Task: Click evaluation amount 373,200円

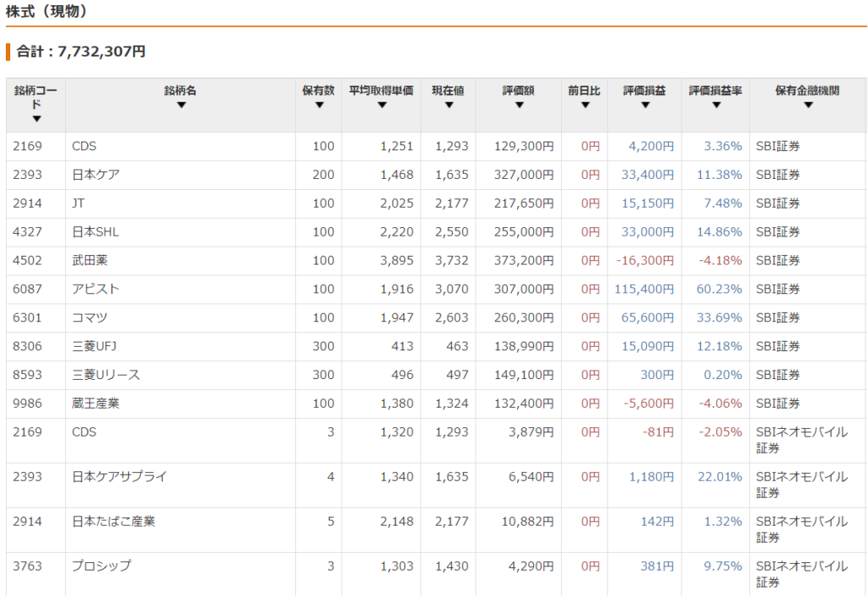Action: click(x=524, y=260)
